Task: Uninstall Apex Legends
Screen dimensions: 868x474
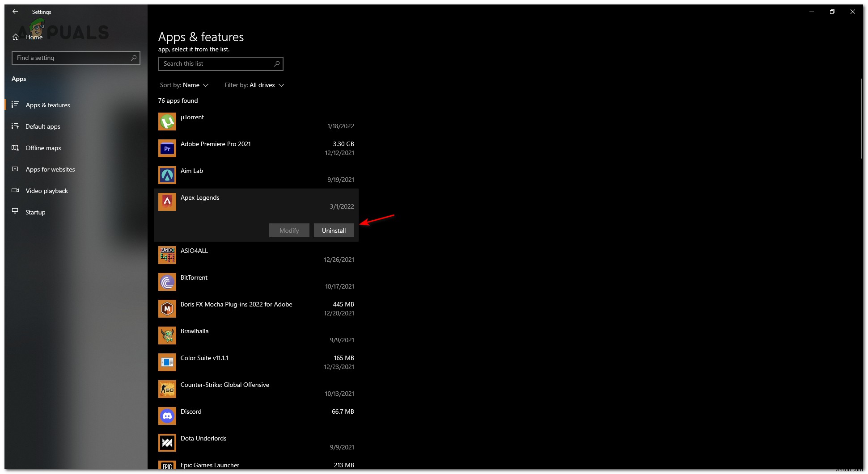Action: pyautogui.click(x=334, y=231)
